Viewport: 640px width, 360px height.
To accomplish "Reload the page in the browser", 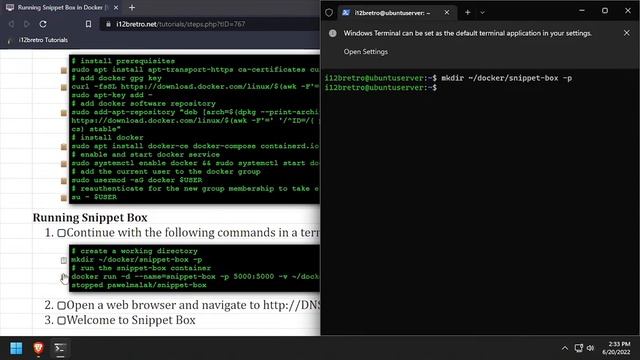I will click(43, 24).
